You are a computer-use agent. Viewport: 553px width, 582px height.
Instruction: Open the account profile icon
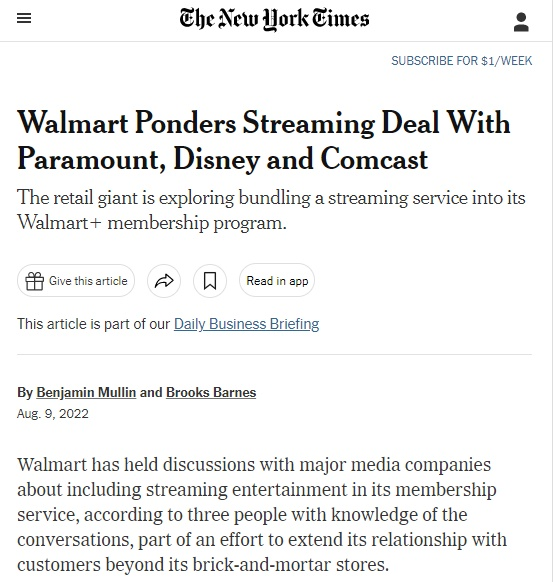click(x=521, y=22)
